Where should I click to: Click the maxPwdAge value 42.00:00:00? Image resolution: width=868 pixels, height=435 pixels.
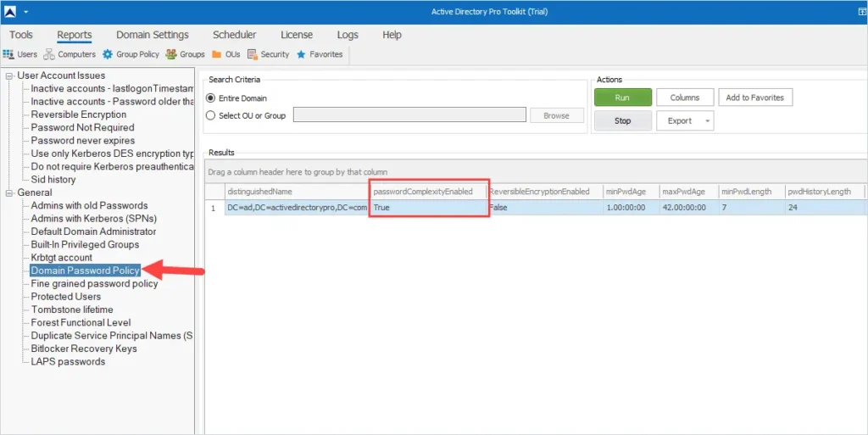pos(689,208)
